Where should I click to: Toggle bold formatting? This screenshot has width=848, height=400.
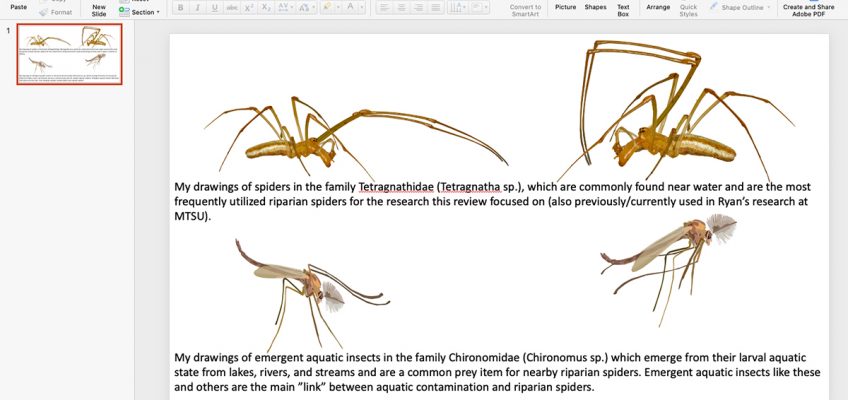tap(180, 8)
